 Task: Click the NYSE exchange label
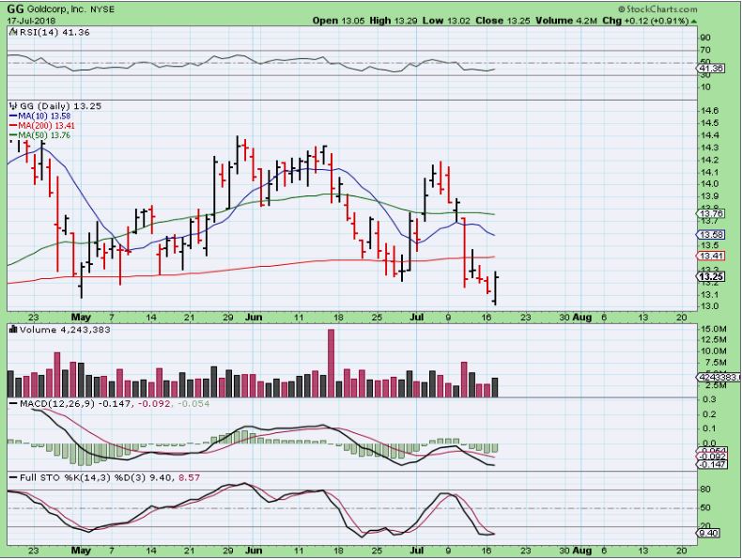tap(102, 9)
